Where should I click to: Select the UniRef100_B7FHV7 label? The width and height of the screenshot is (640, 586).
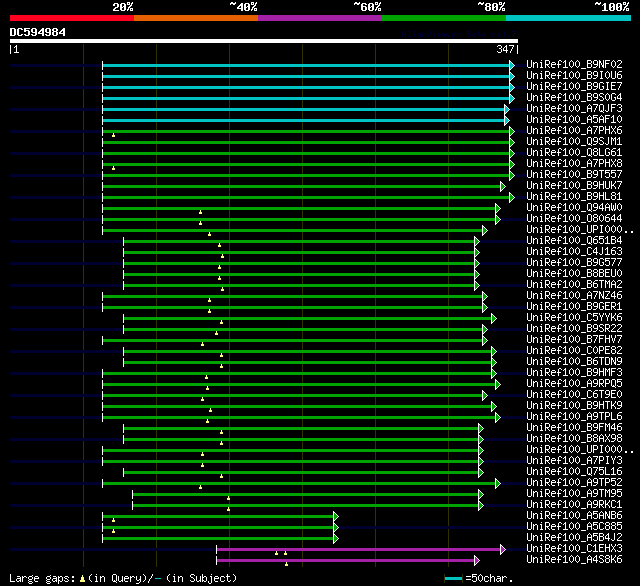pos(574,340)
